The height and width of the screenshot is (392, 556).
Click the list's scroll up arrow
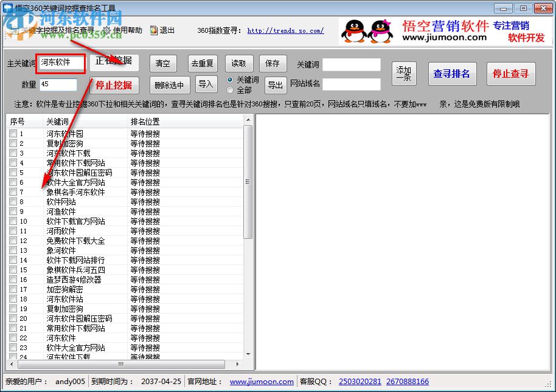point(248,120)
